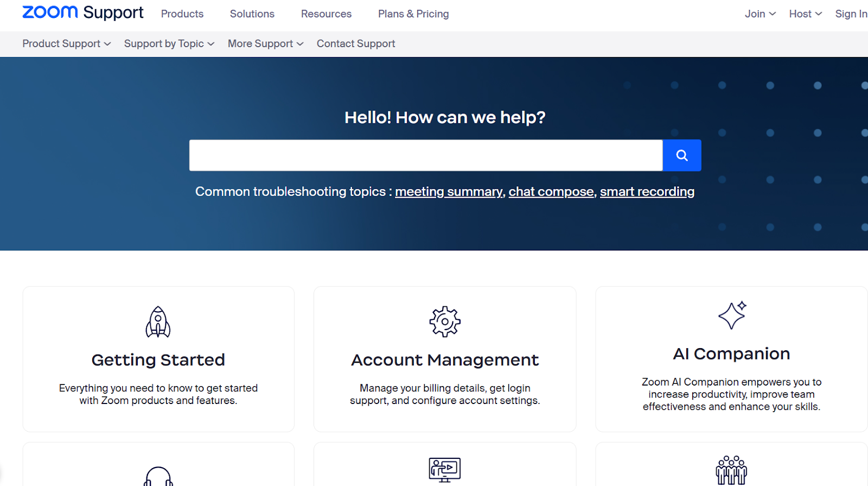Image resolution: width=868 pixels, height=486 pixels.
Task: Click the AI Companion description text
Action: point(731,394)
